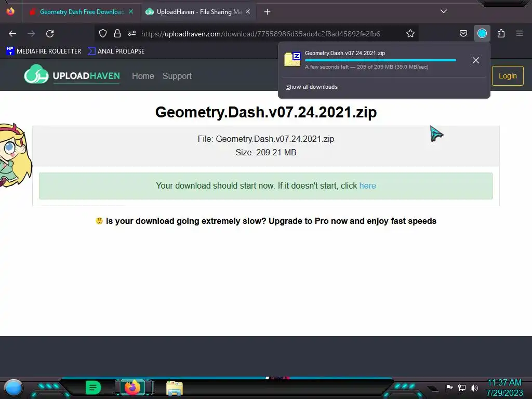This screenshot has width=532, height=399.
Task: Close the UploadHaven tab
Action: [x=248, y=11]
